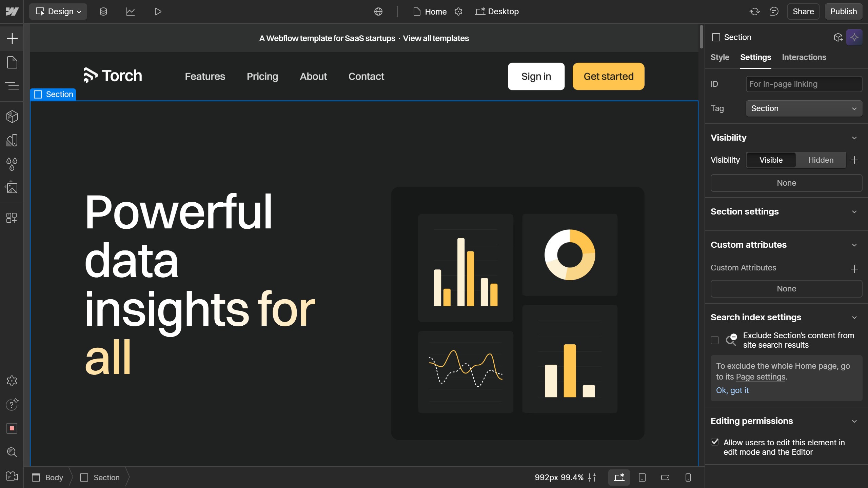
Task: Collapse Custom attributes panel
Action: coord(854,245)
